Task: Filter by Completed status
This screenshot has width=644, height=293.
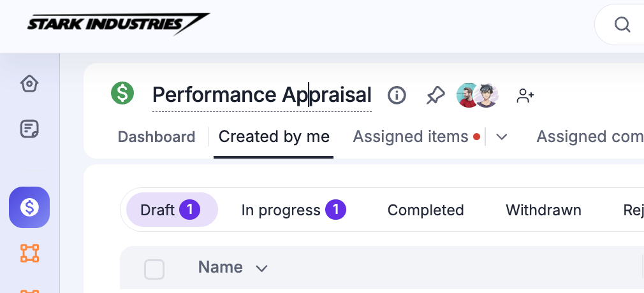Action: coord(425,210)
